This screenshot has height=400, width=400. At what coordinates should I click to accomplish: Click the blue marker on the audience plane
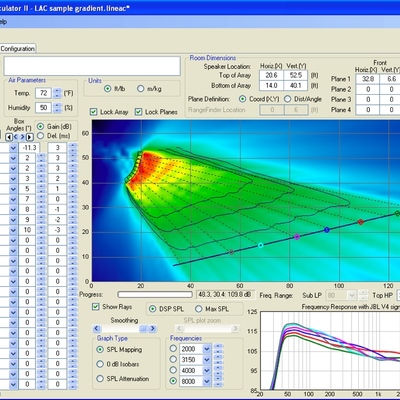coord(327,230)
